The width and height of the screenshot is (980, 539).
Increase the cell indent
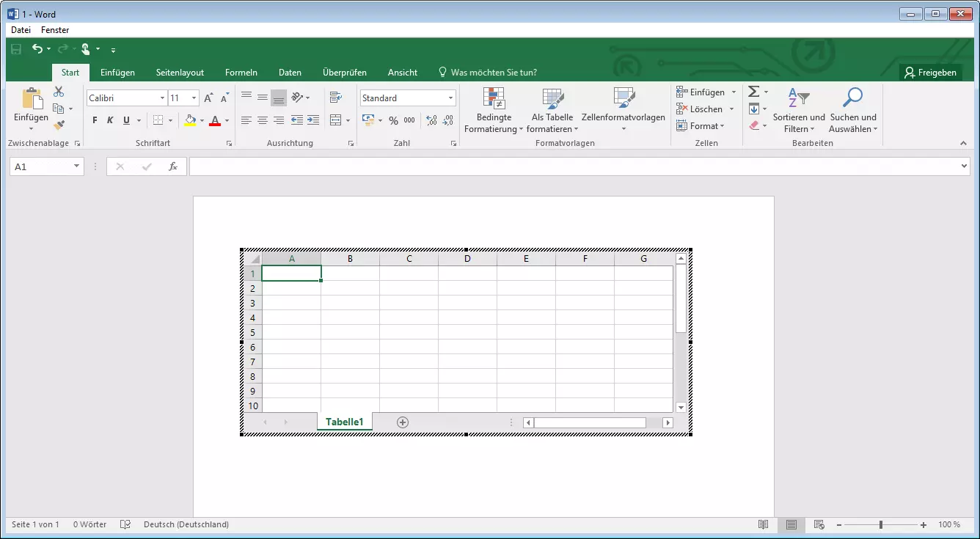click(313, 120)
